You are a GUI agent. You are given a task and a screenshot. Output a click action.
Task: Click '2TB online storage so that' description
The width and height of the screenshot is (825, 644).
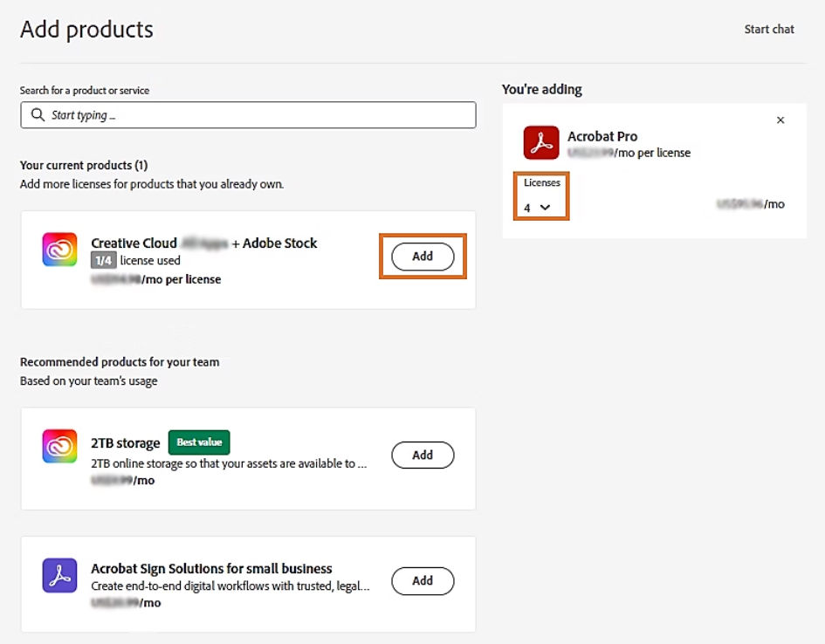click(x=229, y=463)
